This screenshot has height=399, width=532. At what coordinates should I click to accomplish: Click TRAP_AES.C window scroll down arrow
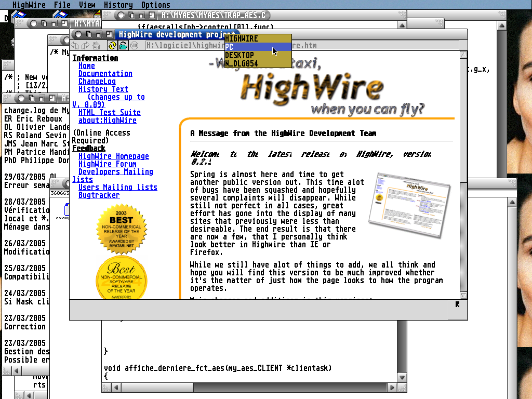tap(402, 377)
